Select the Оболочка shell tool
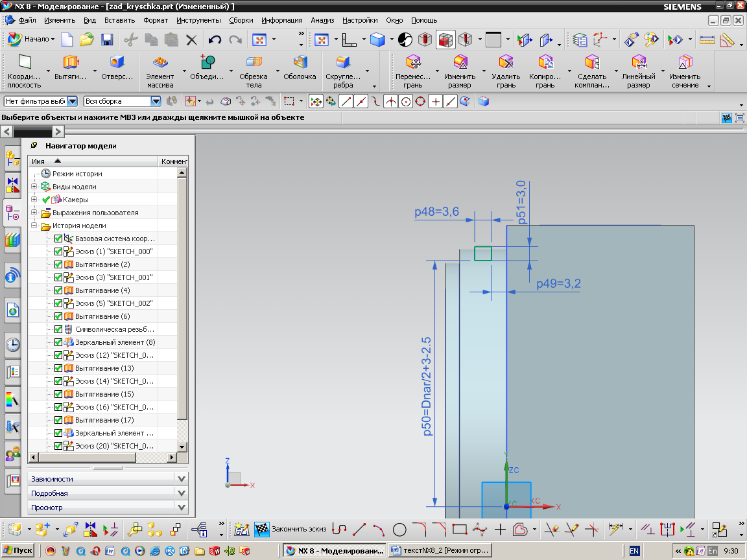The width and height of the screenshot is (747, 560). click(x=300, y=67)
